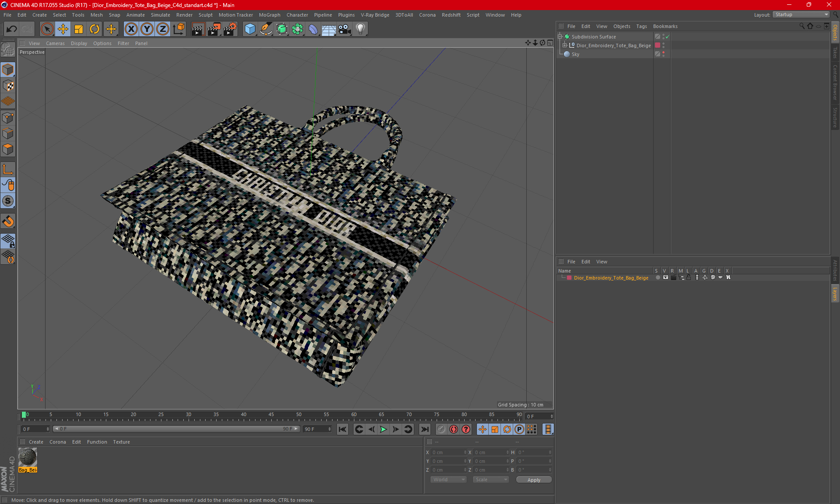This screenshot has width=840, height=504.
Task: Click the end frame 90 F stepper
Action: coord(329,429)
